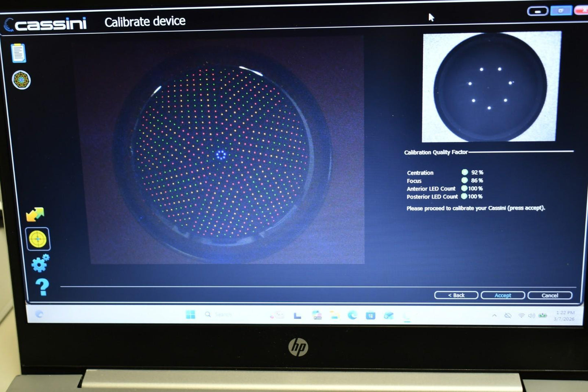
Task: Click the colored LED calibration image
Action: click(222, 151)
